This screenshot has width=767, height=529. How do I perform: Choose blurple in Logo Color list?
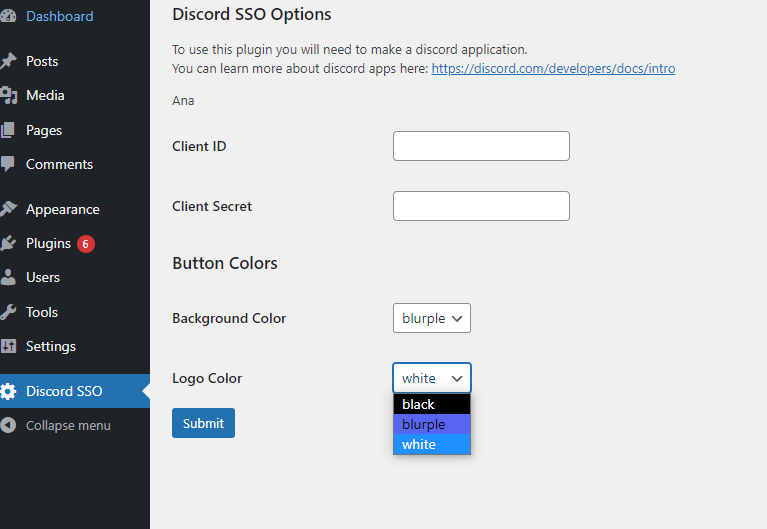coord(432,424)
